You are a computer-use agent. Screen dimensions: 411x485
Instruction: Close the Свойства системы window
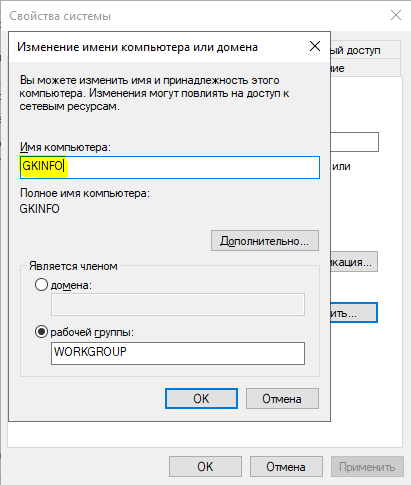pos(396,15)
